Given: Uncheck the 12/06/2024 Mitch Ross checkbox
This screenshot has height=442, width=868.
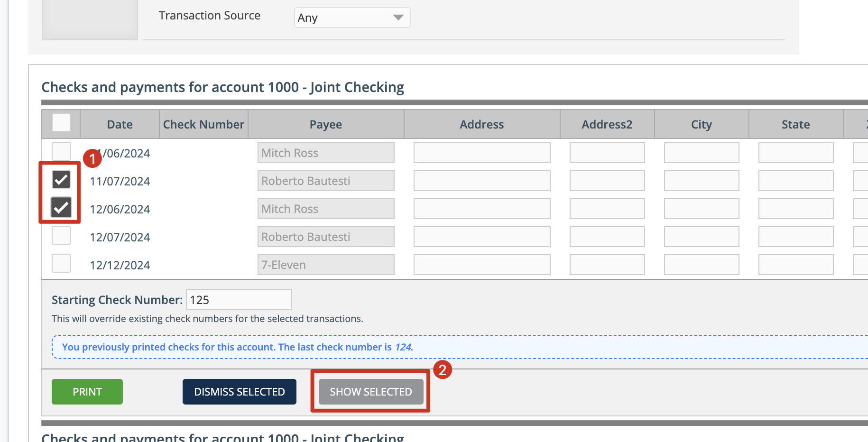Looking at the screenshot, I should (61, 207).
